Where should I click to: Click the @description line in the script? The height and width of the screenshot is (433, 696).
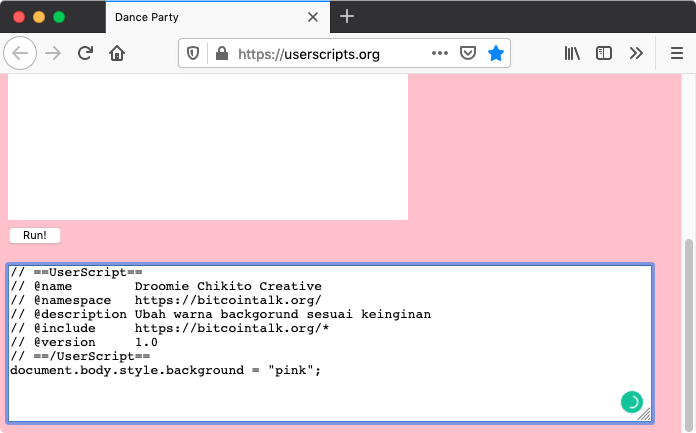click(x=221, y=314)
